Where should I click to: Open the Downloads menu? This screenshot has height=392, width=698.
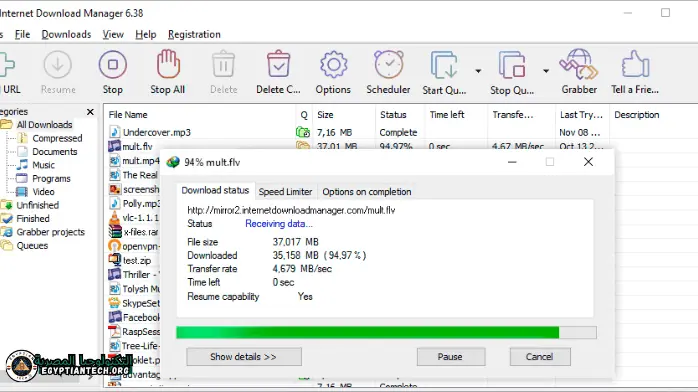[66, 34]
